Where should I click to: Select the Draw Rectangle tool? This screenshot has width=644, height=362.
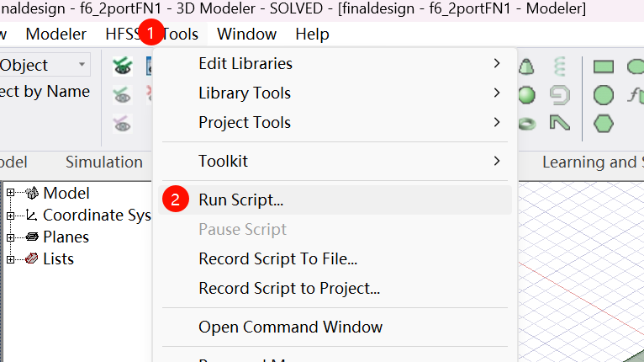point(604,66)
